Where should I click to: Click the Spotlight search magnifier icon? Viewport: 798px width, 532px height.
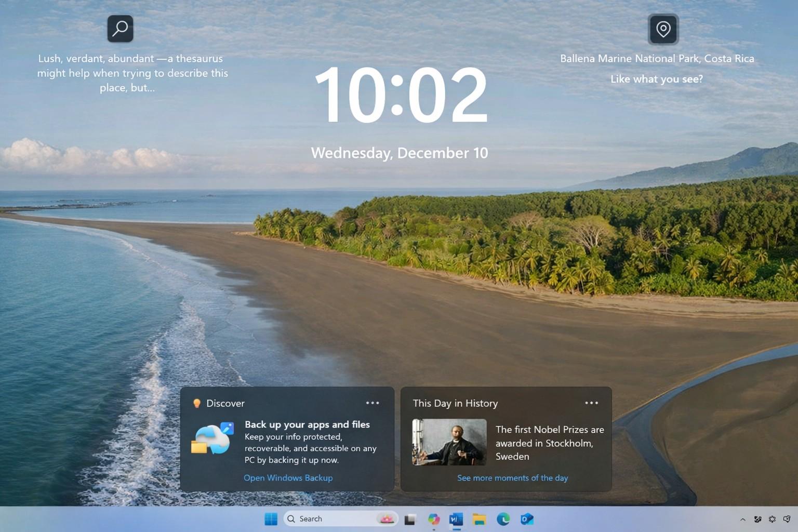[120, 29]
